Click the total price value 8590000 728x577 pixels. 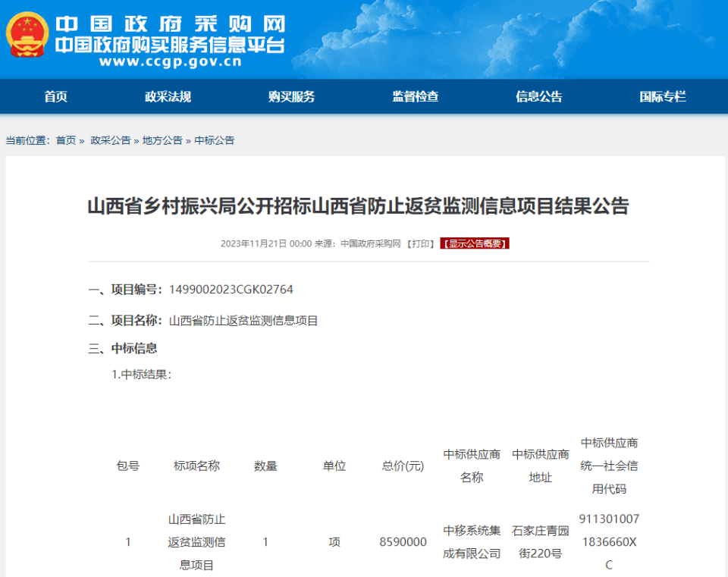[x=403, y=542]
